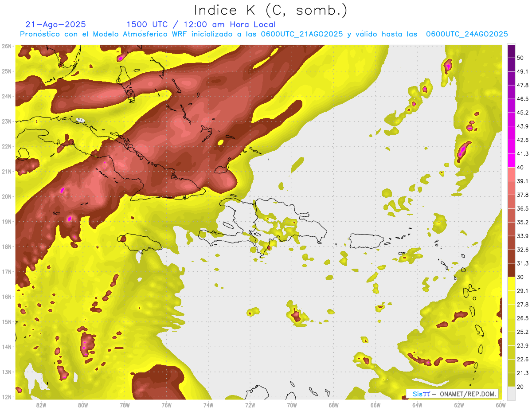Click the colorbar value '40'

pos(520,168)
